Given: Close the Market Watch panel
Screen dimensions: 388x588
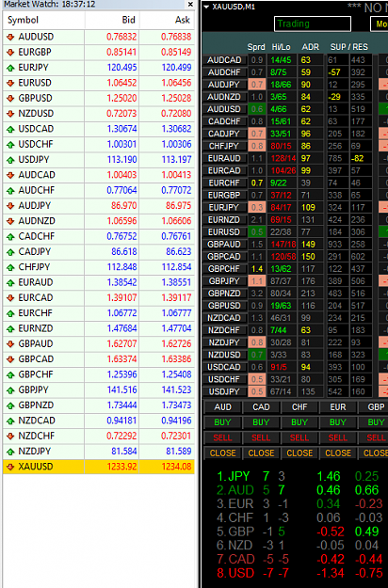Looking at the screenshot, I should (x=190, y=4).
